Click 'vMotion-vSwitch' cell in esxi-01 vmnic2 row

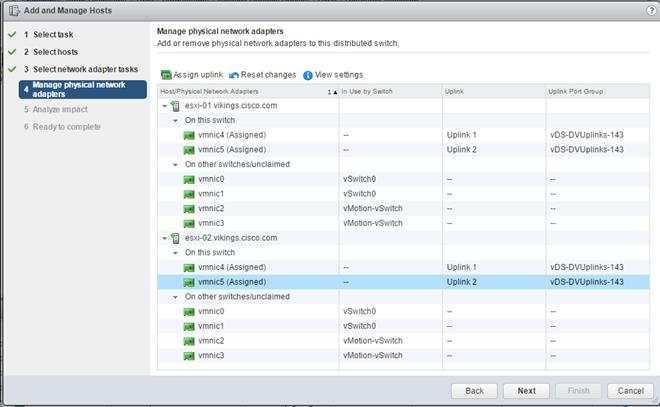pos(373,209)
